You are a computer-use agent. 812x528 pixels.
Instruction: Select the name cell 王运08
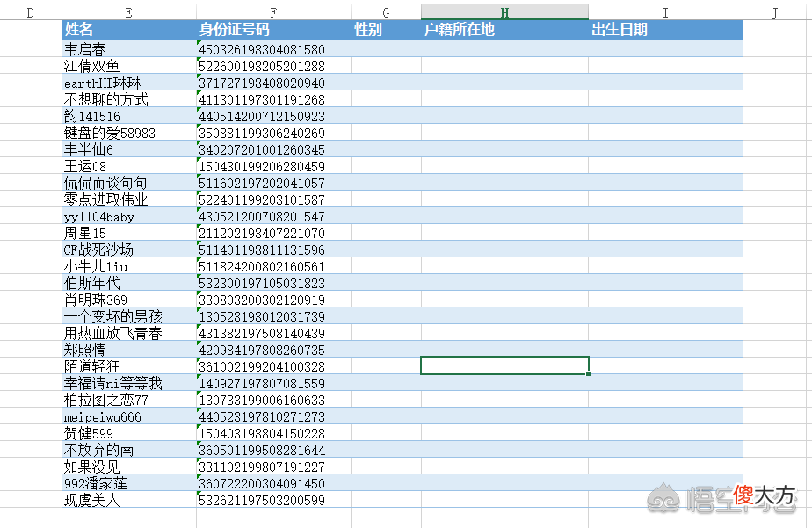129,166
